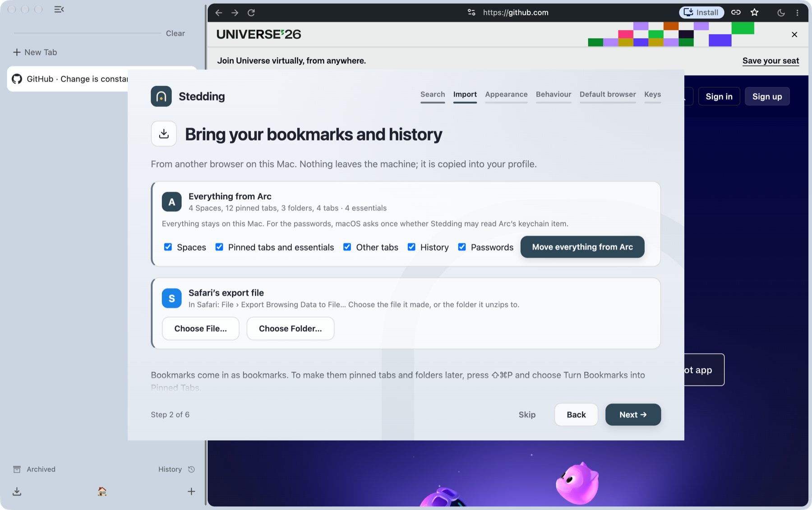Go Back to the previous step
Screen dimensions: 812x510
click(x=576, y=415)
